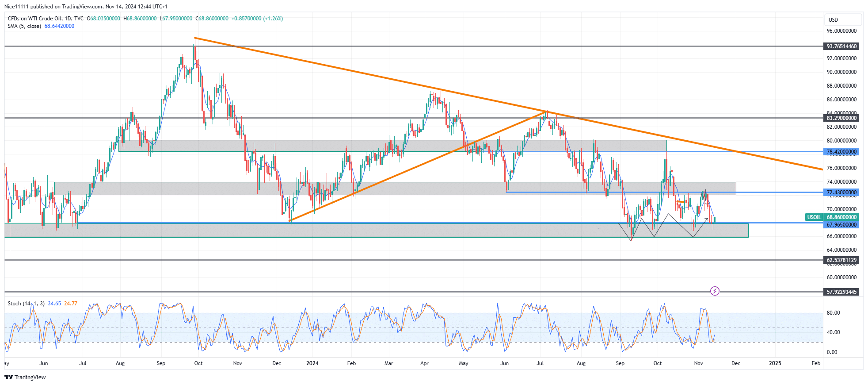Click the 60.00000000 price axis label

click(841, 277)
